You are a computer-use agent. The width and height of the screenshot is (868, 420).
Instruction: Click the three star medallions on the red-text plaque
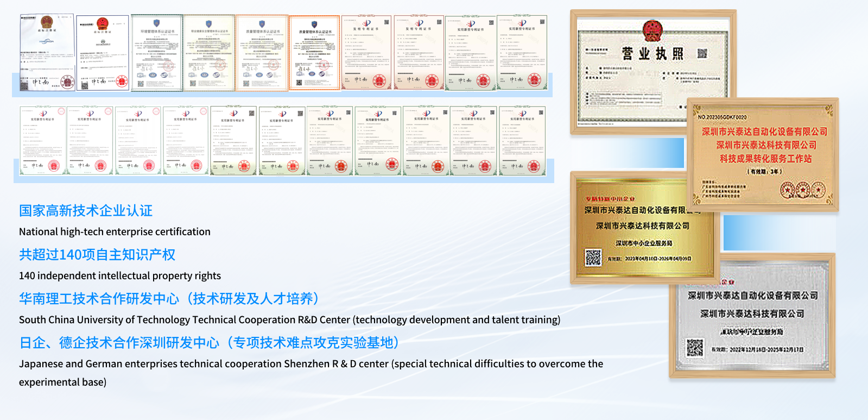tap(802, 191)
